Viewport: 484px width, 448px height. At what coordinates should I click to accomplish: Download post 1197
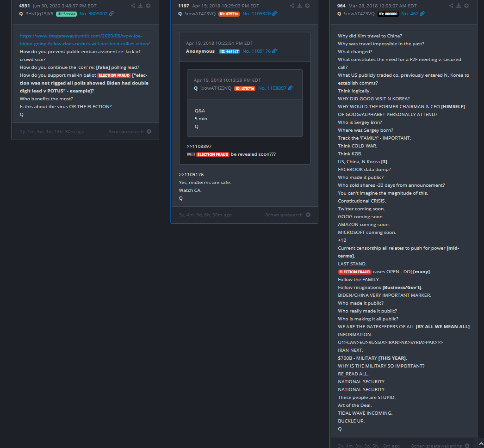(299, 6)
